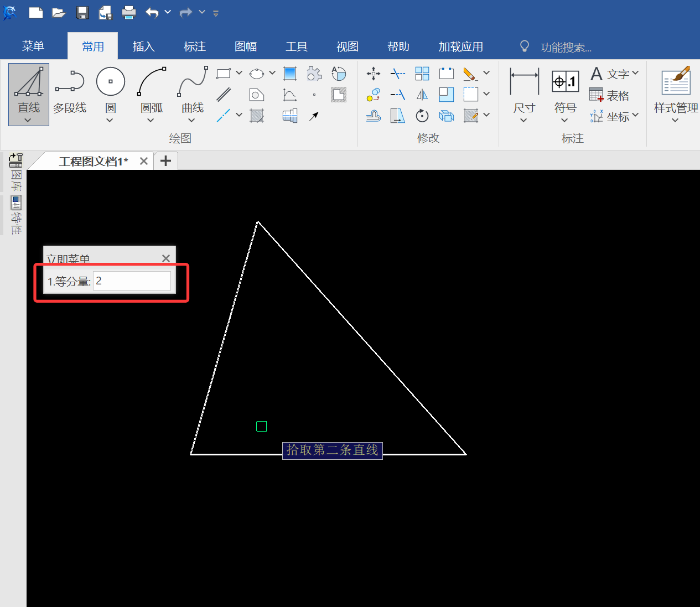This screenshot has width=700, height=607.
Task: Switch to the 帮助 ribbon tab
Action: tap(398, 46)
